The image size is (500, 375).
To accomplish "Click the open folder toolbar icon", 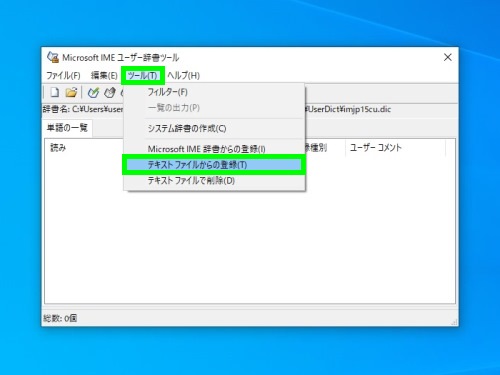I will pyautogui.click(x=71, y=92).
